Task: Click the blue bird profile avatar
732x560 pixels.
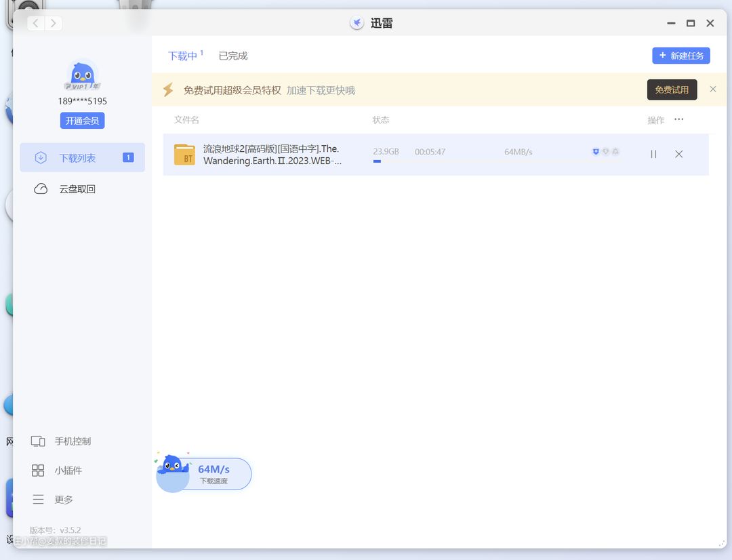Action: [83, 75]
